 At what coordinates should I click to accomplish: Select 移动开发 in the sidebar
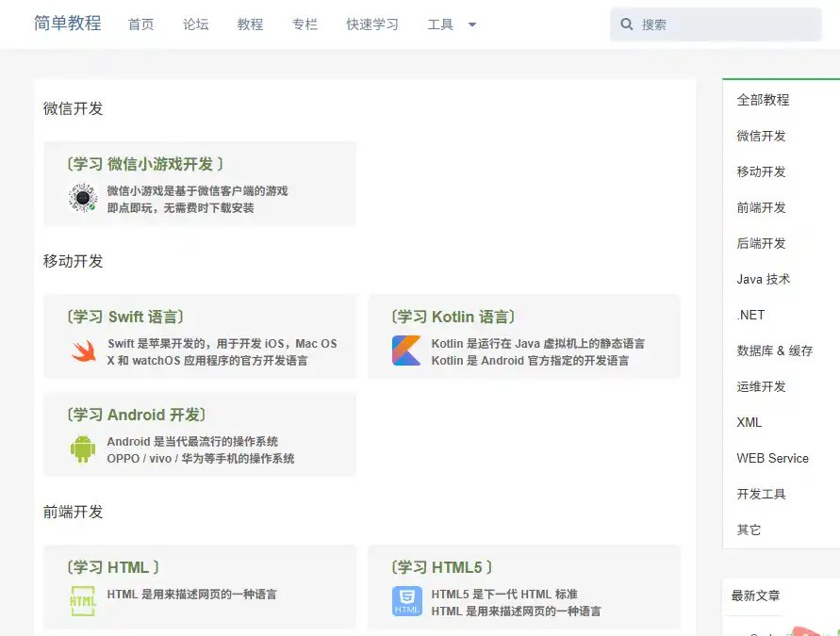tap(761, 171)
